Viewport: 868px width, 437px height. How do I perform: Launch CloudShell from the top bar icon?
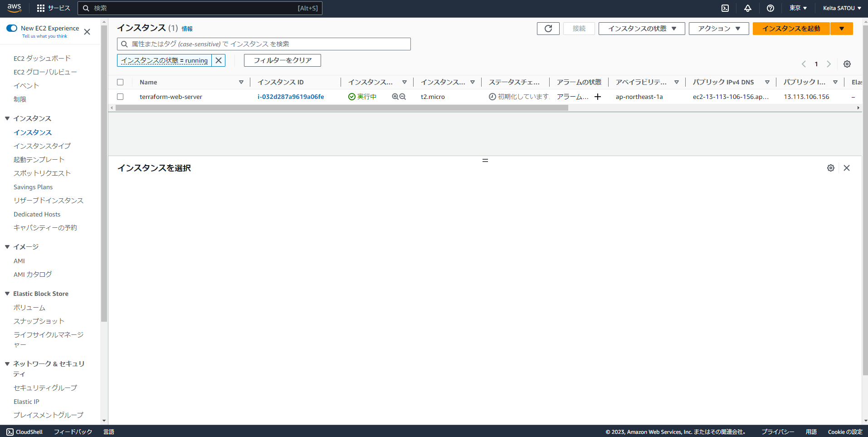click(x=725, y=8)
